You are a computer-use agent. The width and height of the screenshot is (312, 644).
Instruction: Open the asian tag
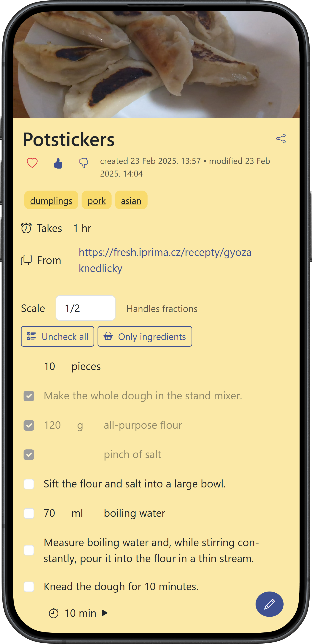[131, 200]
